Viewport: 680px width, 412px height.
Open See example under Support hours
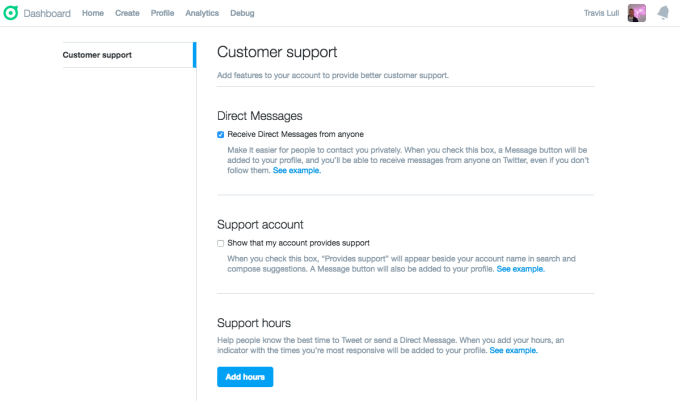click(513, 350)
